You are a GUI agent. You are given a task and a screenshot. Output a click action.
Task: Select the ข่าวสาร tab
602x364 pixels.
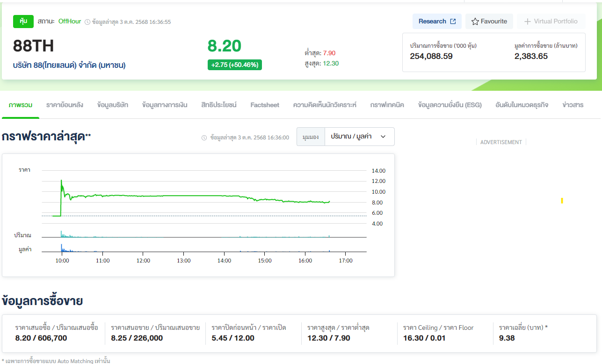click(x=573, y=105)
